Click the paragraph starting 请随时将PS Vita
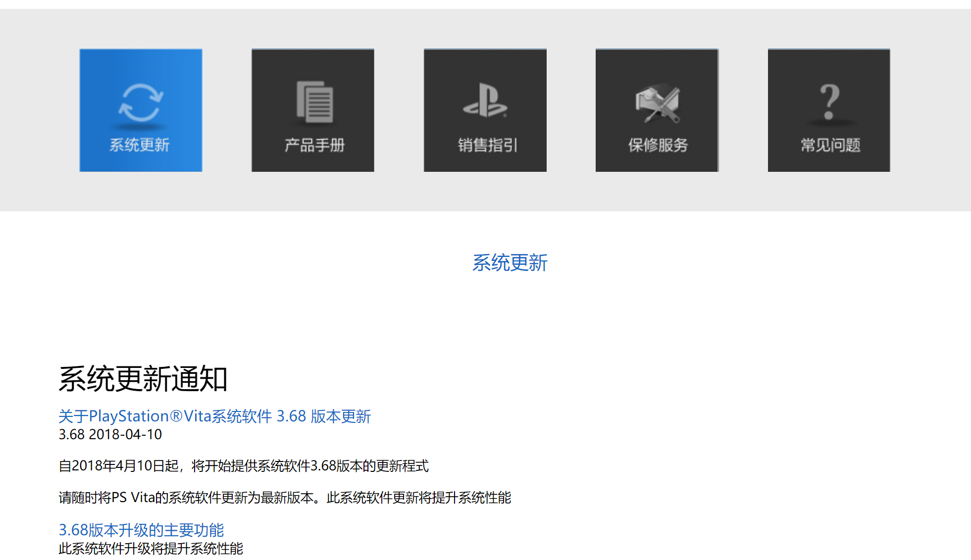 tap(284, 498)
